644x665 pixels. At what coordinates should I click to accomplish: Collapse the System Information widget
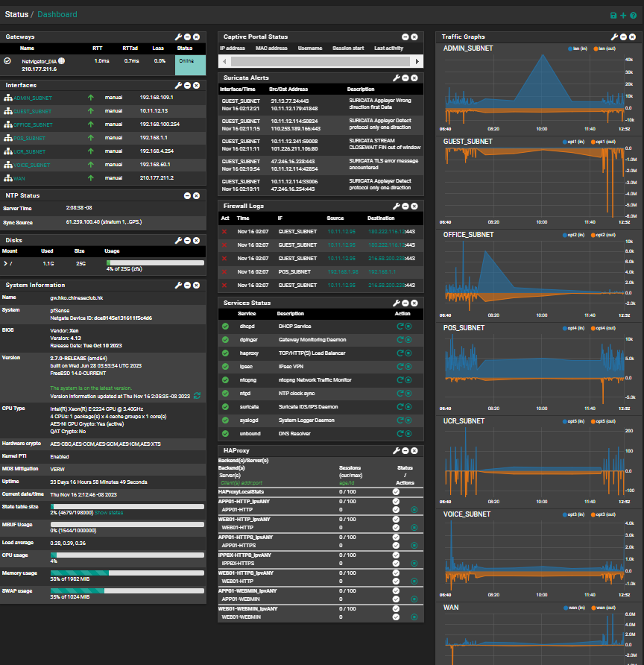187,285
